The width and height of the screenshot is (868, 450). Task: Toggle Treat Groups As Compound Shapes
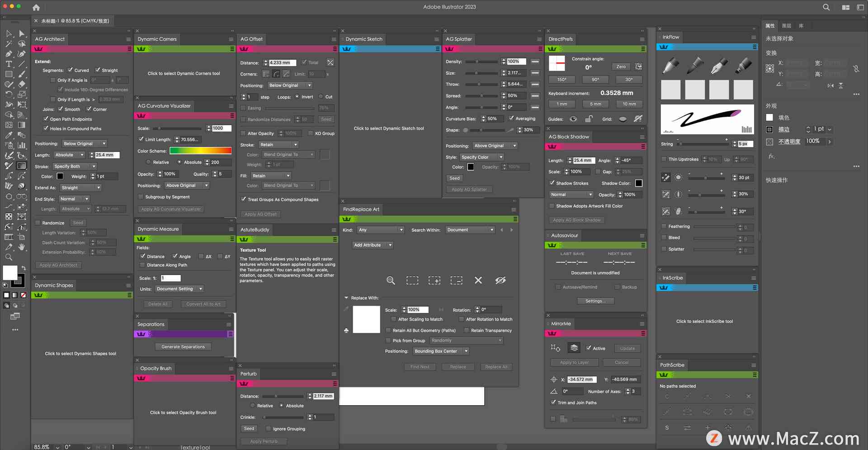(x=243, y=199)
